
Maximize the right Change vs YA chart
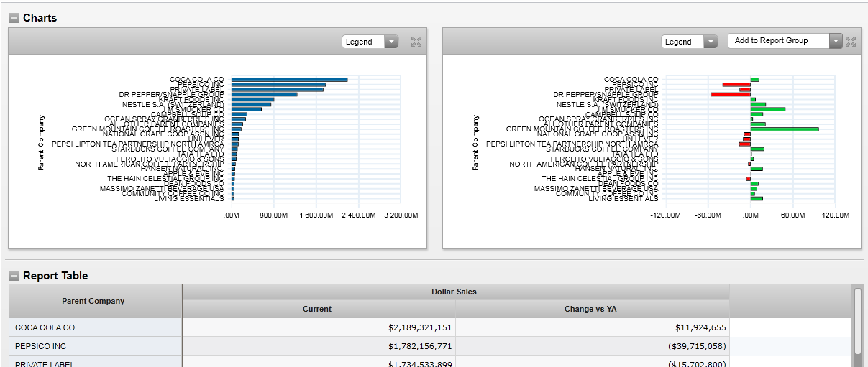pos(851,42)
